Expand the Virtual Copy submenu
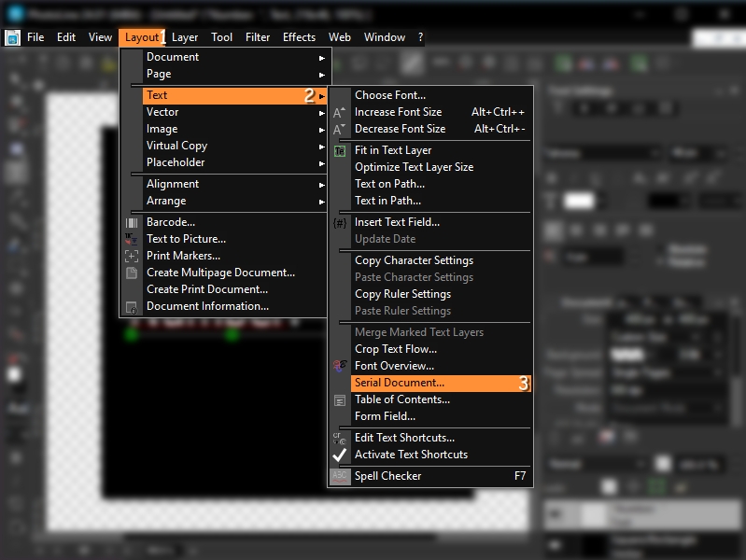Screen dimensions: 746x560 click(x=233, y=146)
